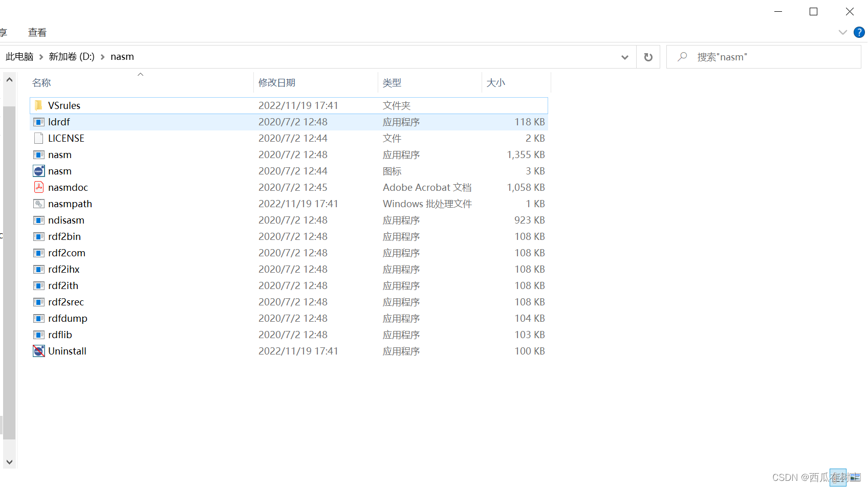Select the nasm icon-file image
Image resolution: width=868 pixels, height=487 pixels.
39,171
